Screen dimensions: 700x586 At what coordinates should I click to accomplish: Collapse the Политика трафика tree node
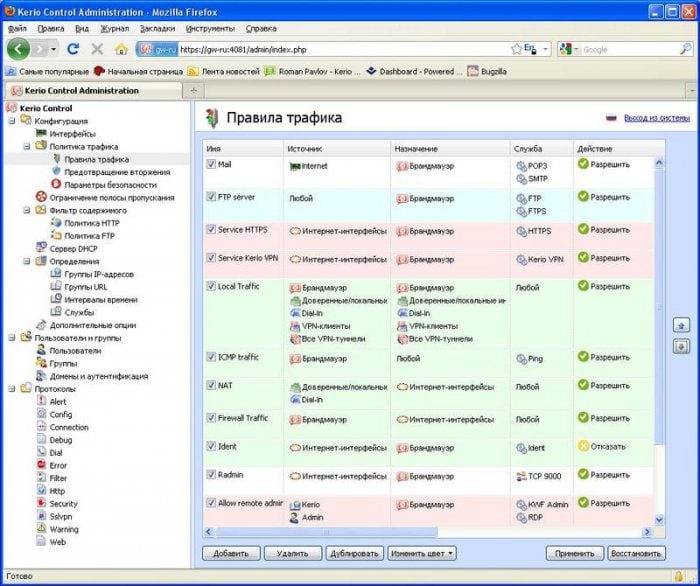click(x=27, y=146)
